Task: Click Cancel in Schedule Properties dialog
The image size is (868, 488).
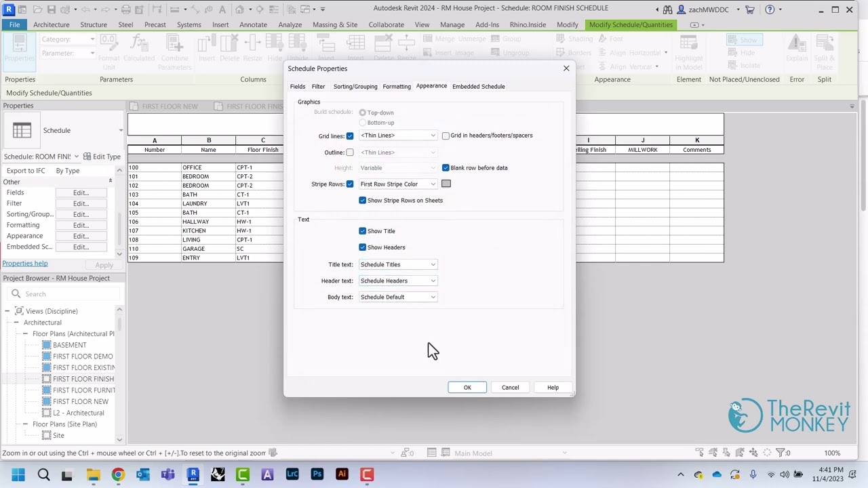Action: coord(510,388)
